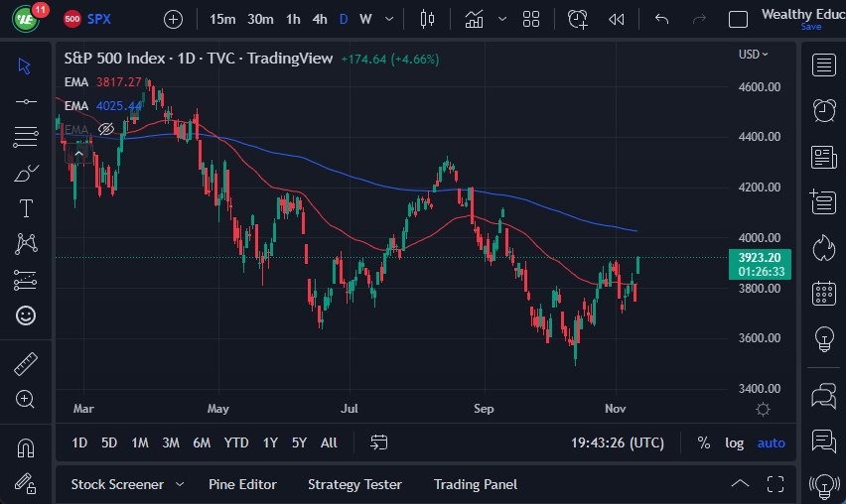Open the watchlist panel icon
This screenshot has height=504, width=846.
point(823,65)
